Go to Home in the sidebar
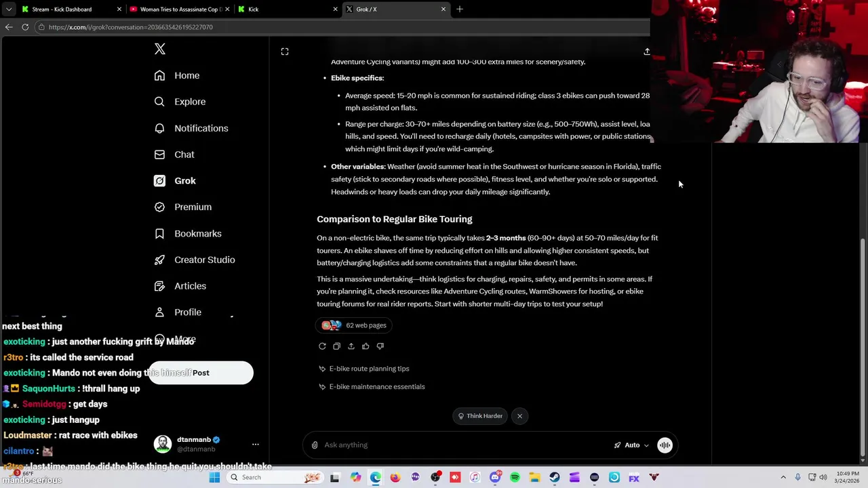The width and height of the screenshot is (868, 488). click(177, 75)
